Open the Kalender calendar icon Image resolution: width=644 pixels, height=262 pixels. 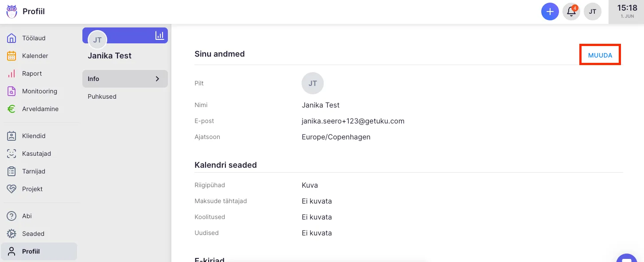(12, 56)
